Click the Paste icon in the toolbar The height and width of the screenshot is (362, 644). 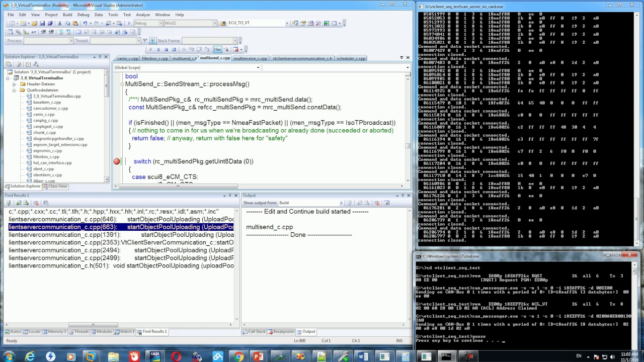coord(75,23)
